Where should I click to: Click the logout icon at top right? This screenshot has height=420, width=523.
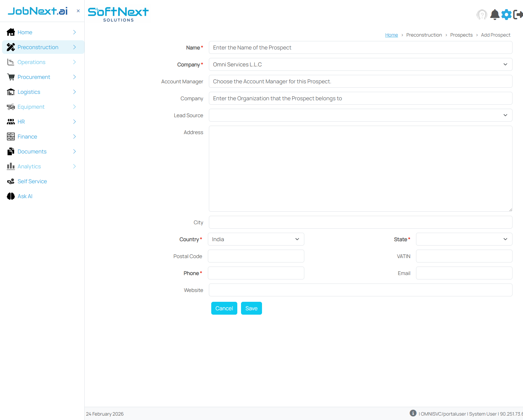[x=518, y=15]
